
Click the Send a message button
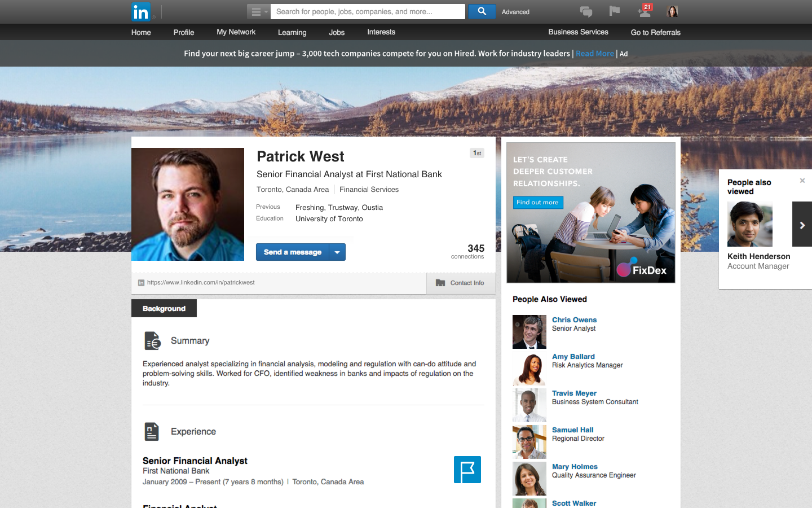[292, 252]
